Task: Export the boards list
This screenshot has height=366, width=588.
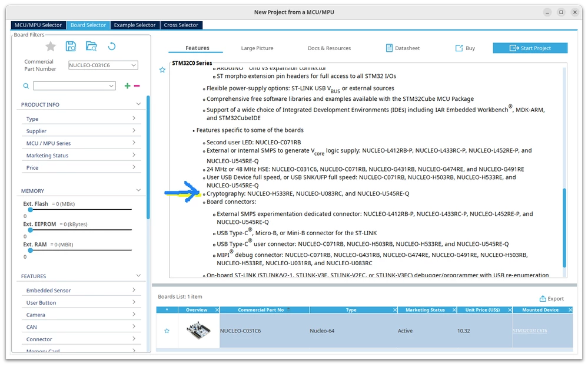Action: pos(552,299)
